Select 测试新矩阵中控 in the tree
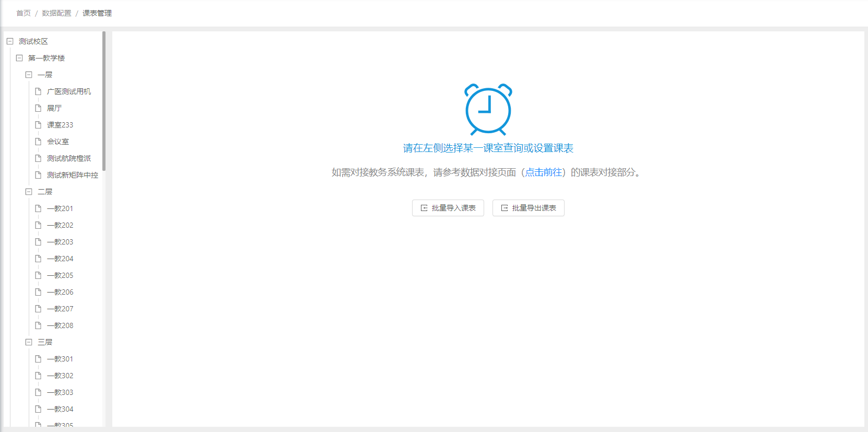Image resolution: width=868 pixels, height=432 pixels. click(x=73, y=175)
